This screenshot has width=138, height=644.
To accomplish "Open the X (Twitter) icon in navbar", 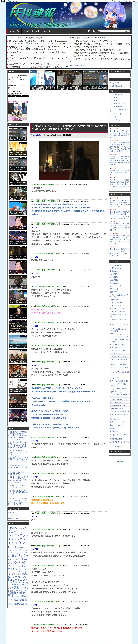I will point(89,31).
